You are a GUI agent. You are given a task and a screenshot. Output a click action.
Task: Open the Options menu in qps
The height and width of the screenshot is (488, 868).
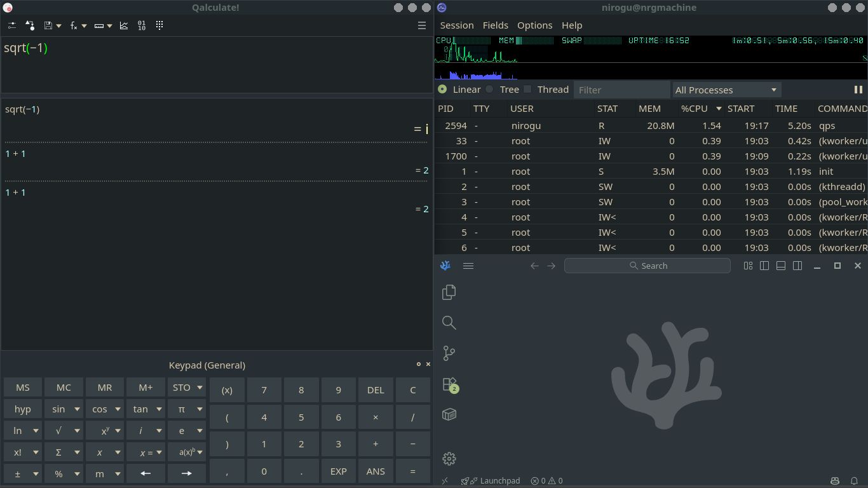tap(534, 25)
